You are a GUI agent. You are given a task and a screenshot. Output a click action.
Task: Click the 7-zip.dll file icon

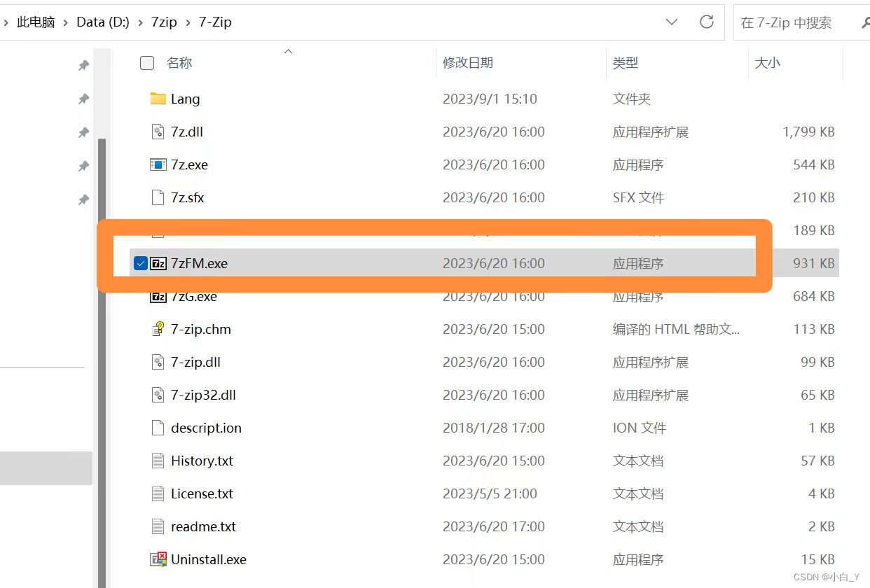158,362
